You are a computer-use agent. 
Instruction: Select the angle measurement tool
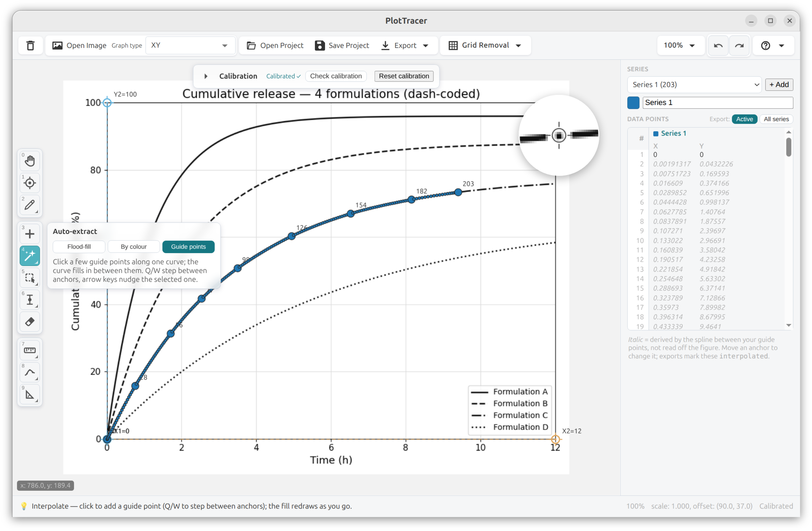[x=30, y=394]
